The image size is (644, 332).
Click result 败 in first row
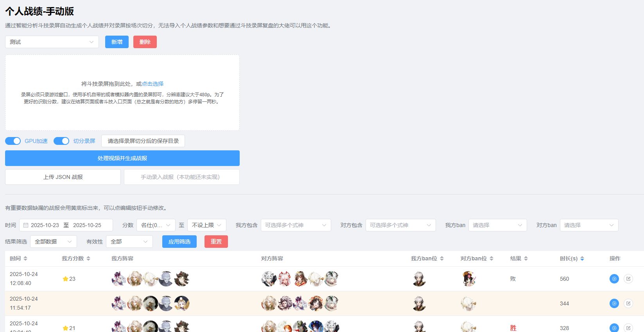513,279
